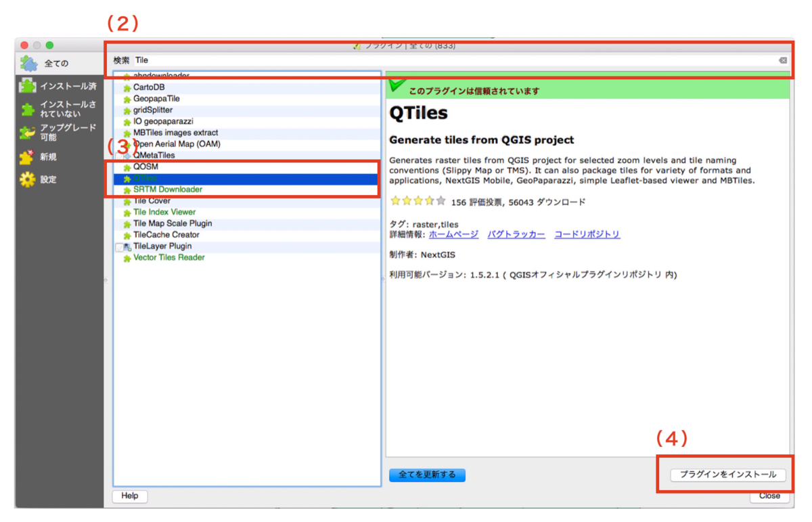
Task: Open the インストールされていない (Not installed) tab
Action: coord(60,109)
